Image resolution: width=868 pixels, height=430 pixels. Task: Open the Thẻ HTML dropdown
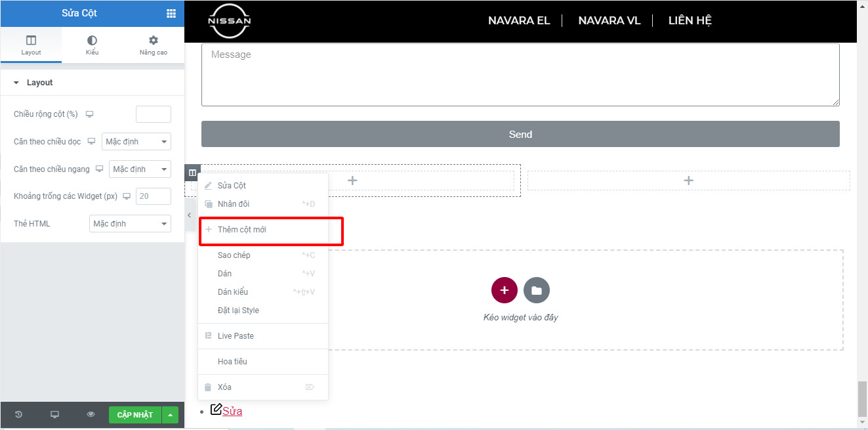(130, 224)
